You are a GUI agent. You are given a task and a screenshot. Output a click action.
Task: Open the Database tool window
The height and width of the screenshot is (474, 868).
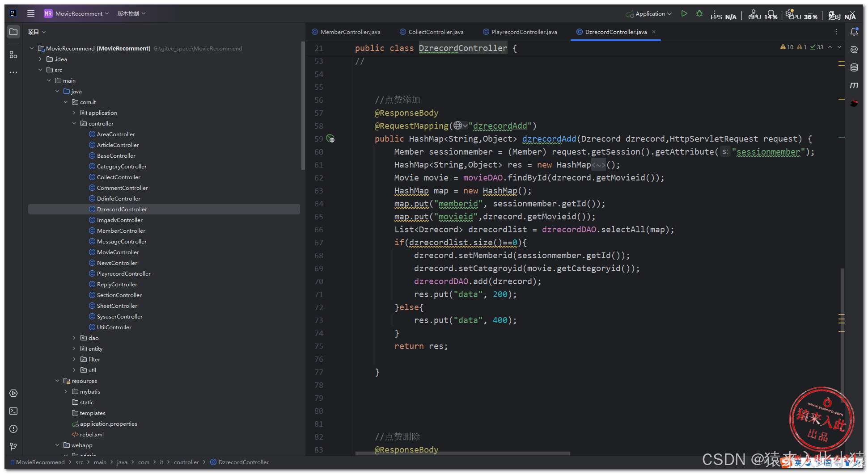[854, 67]
